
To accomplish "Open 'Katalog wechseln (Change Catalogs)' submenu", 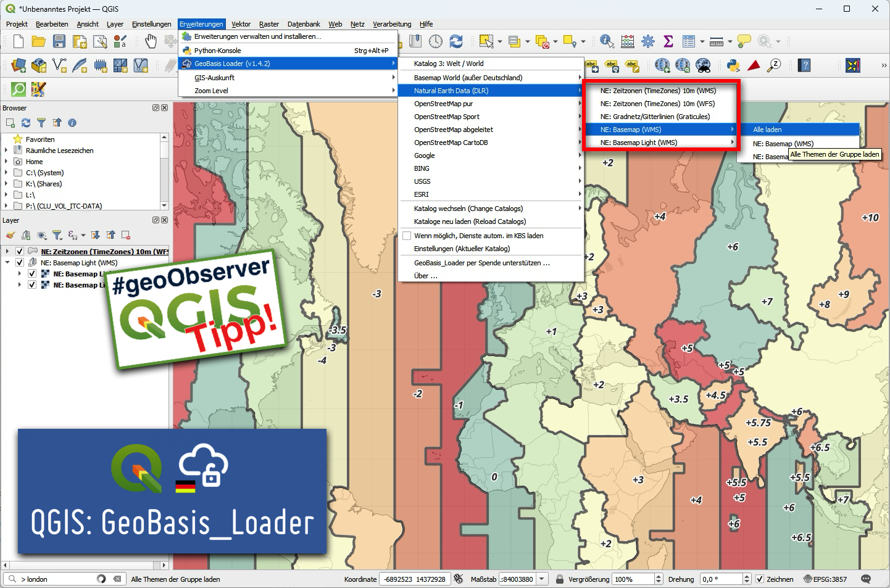I will (x=491, y=209).
